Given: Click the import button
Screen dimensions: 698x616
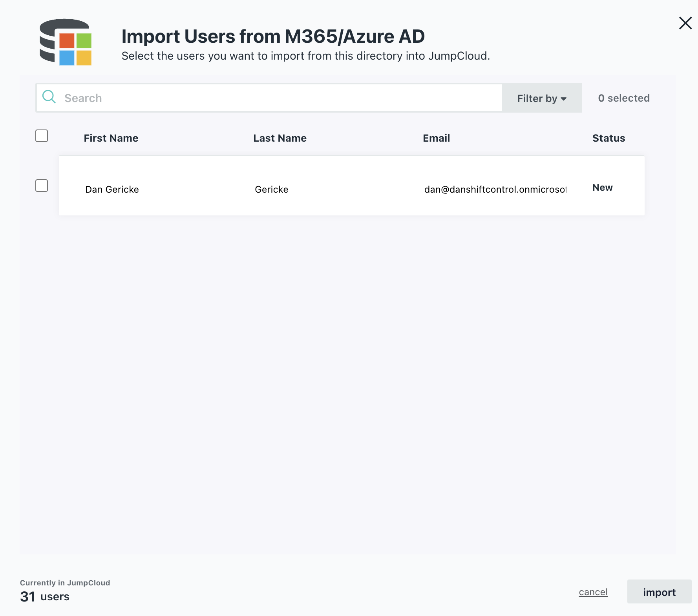Looking at the screenshot, I should pyautogui.click(x=659, y=592).
